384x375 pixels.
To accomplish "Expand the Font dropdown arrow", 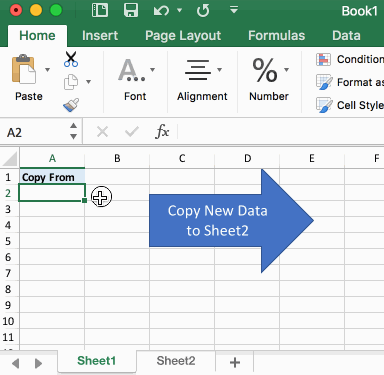I will (152, 70).
